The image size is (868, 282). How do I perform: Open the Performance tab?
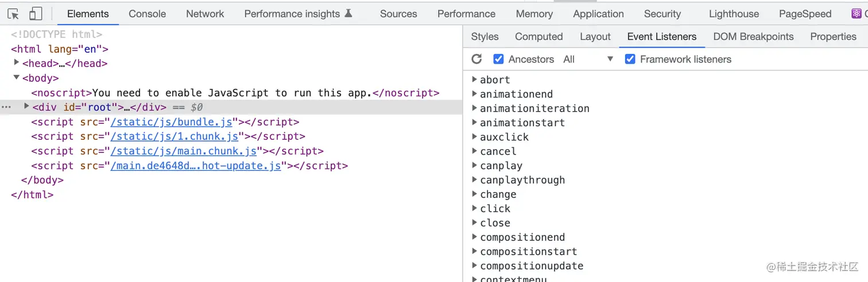[466, 14]
